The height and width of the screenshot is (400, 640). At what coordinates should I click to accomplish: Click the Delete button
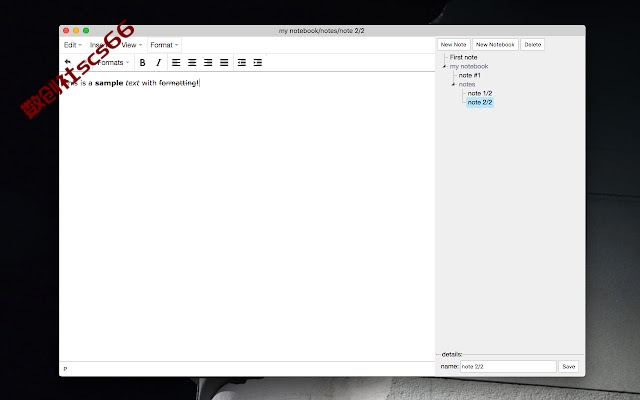coord(532,44)
